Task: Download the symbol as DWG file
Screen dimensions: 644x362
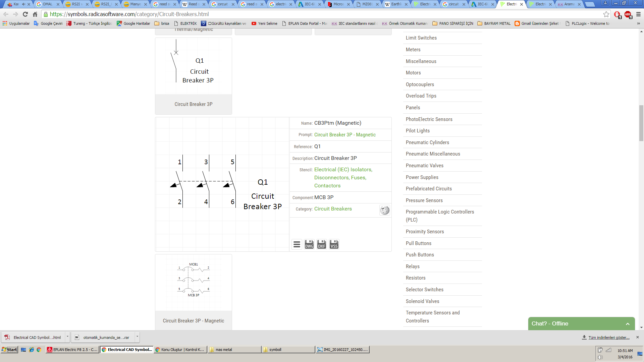Action: coord(309,244)
